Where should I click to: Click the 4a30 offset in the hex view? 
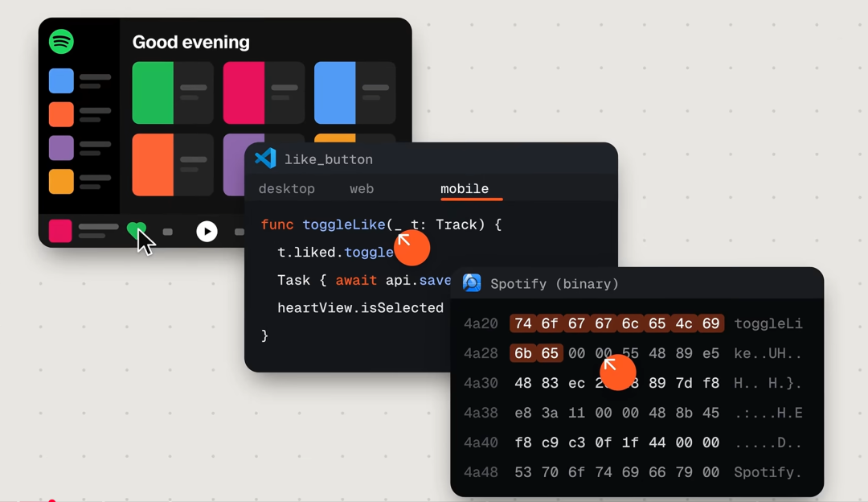pos(481,383)
